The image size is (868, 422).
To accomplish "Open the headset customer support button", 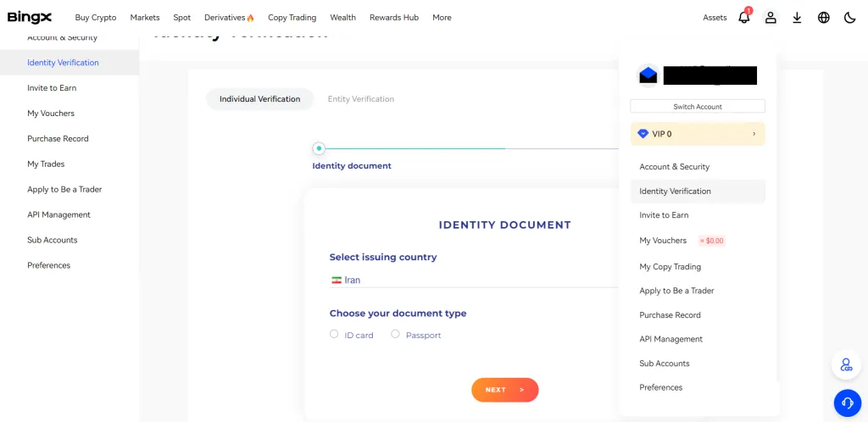I will pyautogui.click(x=848, y=403).
